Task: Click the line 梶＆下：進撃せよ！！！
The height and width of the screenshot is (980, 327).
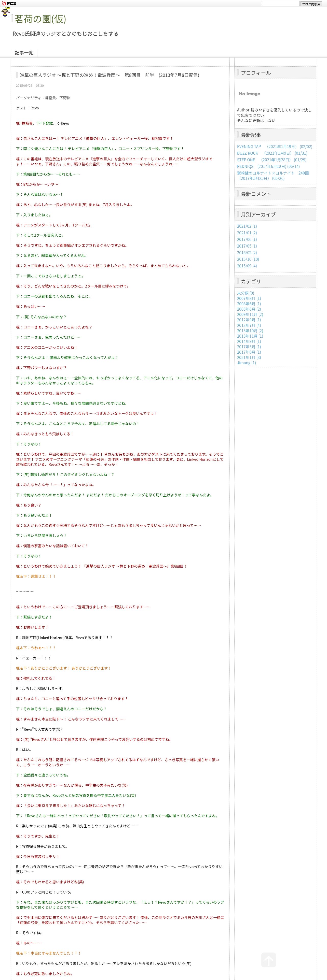Action: pos(36,576)
